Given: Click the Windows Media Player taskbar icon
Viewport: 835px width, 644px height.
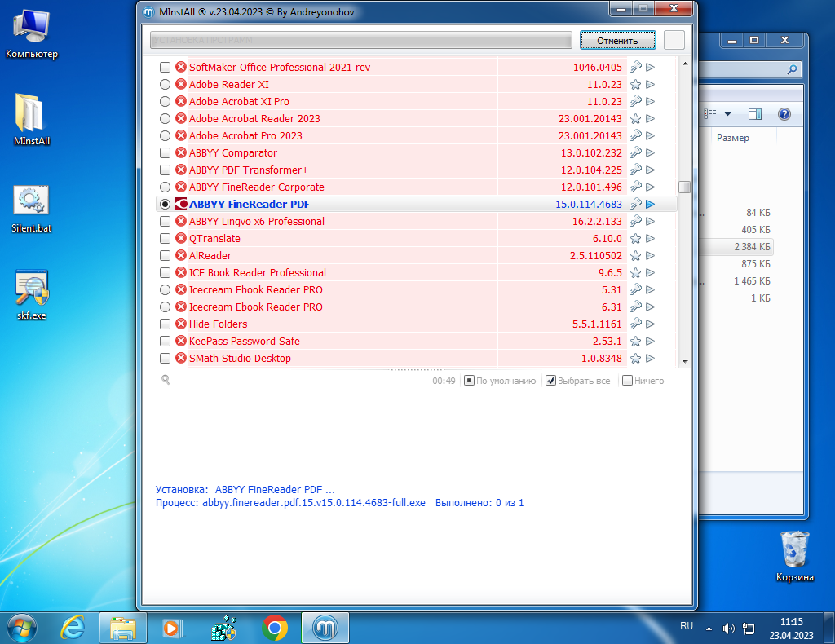Looking at the screenshot, I should click(173, 628).
